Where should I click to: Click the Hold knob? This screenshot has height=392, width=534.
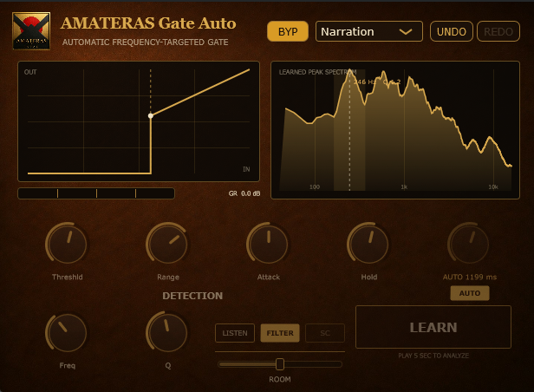[368, 243]
